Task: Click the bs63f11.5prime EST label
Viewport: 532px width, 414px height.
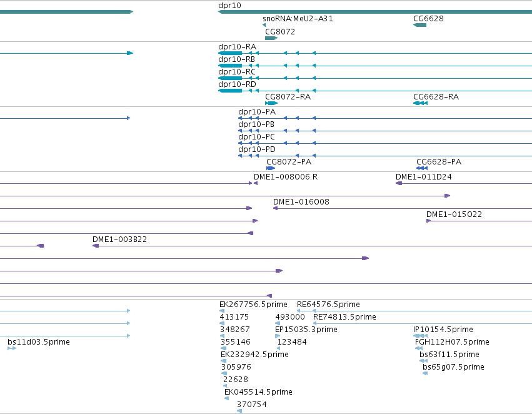Action: tap(449, 355)
